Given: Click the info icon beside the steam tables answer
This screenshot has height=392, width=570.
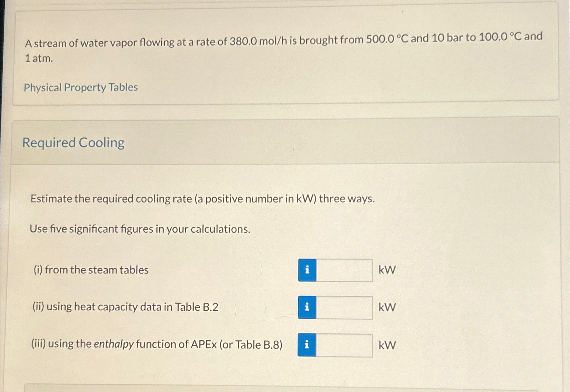Looking at the screenshot, I should coord(307,270).
